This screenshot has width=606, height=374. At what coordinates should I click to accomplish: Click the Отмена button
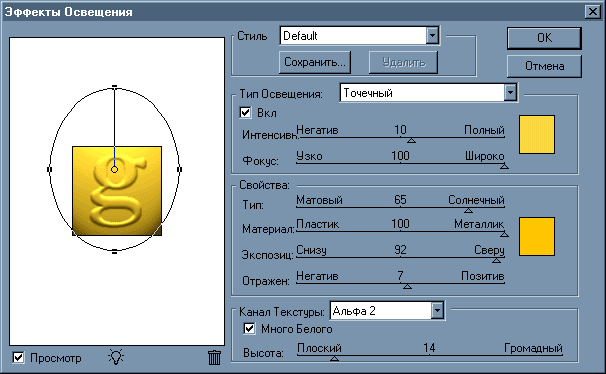[x=544, y=66]
